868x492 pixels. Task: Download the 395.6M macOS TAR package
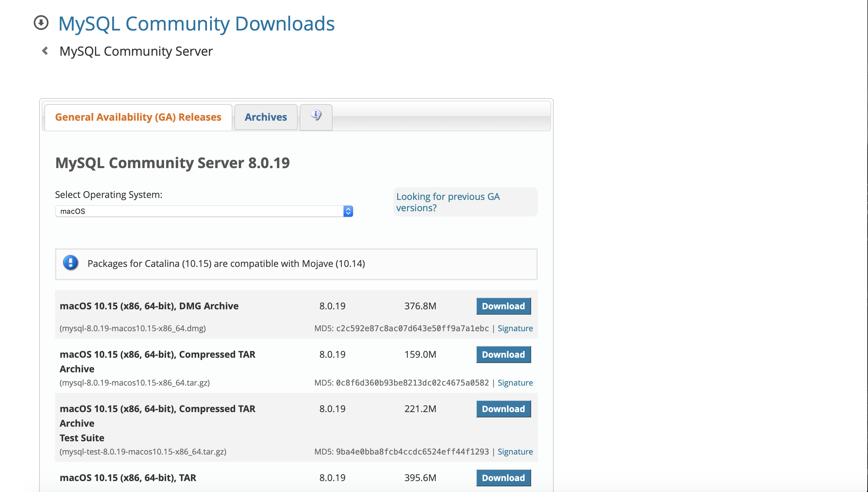[x=503, y=478]
